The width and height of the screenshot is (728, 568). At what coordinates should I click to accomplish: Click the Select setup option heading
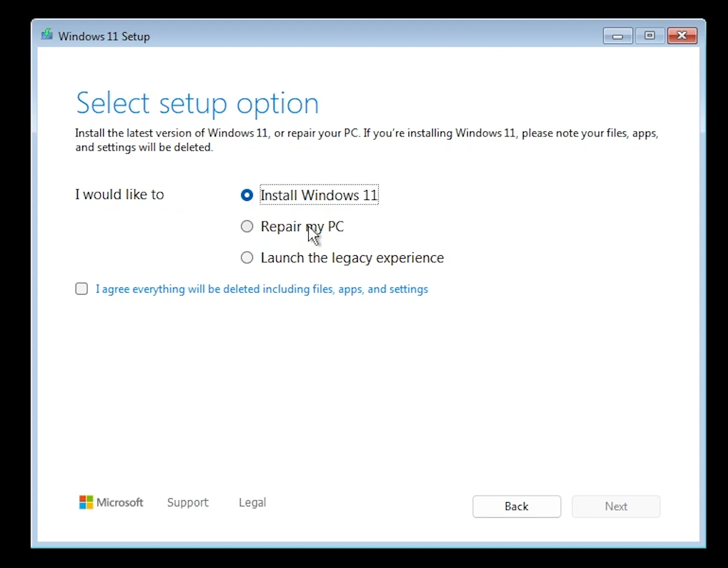click(x=197, y=103)
